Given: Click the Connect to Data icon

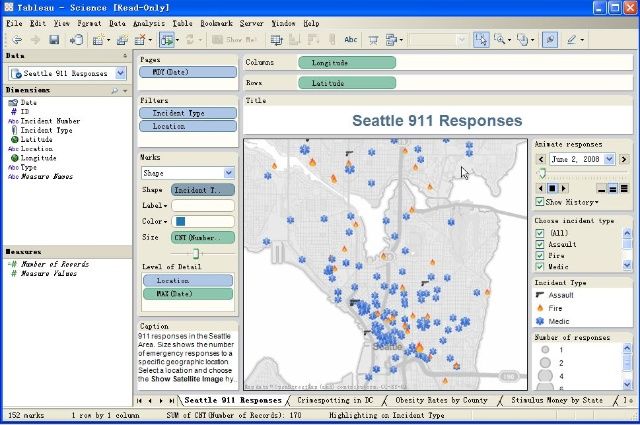Looking at the screenshot, I should click(76, 40).
